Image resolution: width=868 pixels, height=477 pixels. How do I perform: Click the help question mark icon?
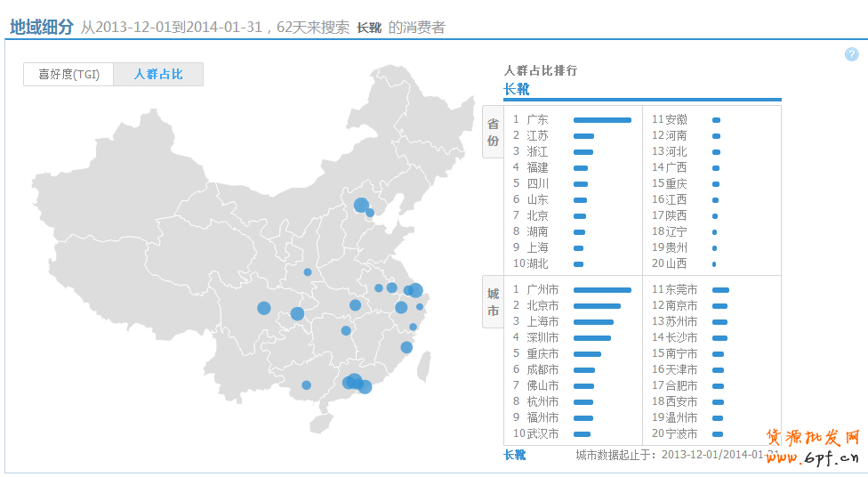pos(851,54)
